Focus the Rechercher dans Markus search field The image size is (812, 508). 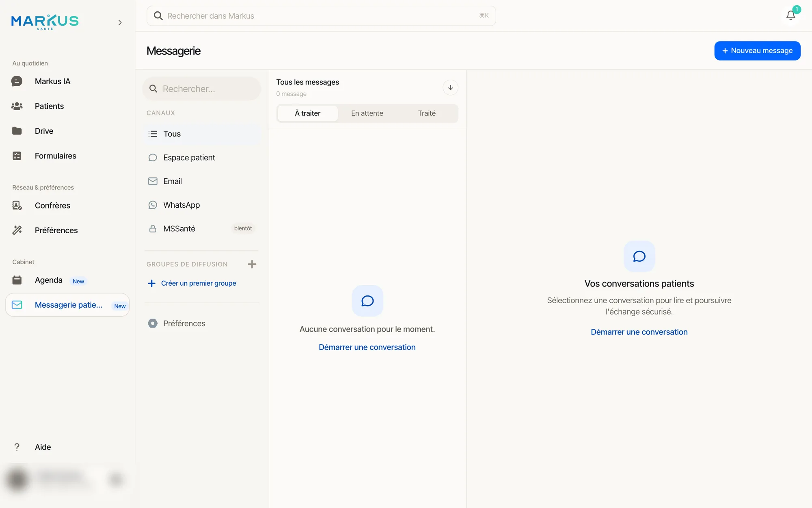[x=321, y=16]
